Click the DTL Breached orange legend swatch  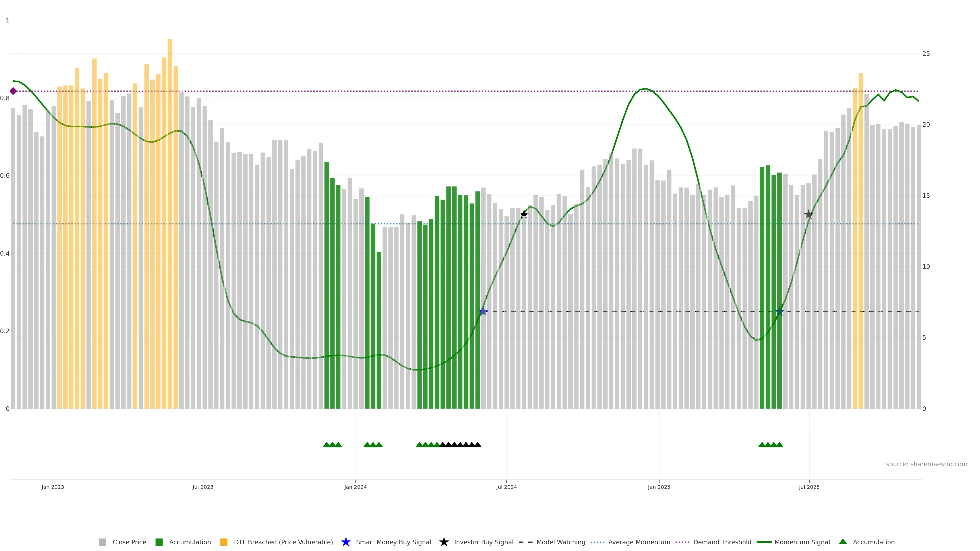pyautogui.click(x=224, y=542)
